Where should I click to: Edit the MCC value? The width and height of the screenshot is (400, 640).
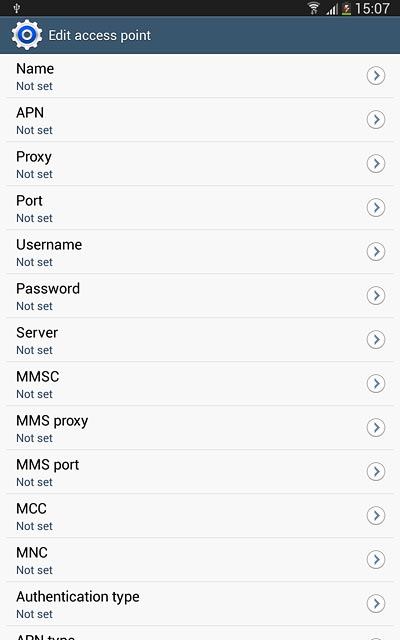[x=200, y=516]
